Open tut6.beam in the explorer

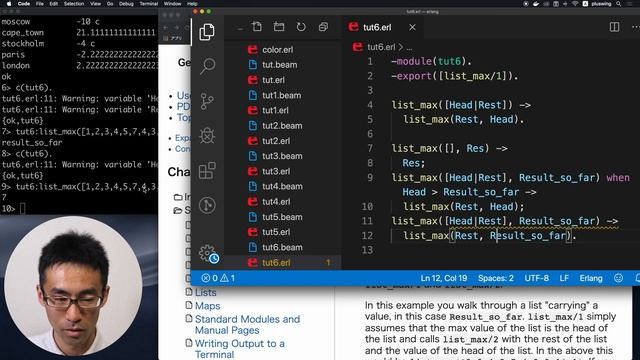(282, 247)
